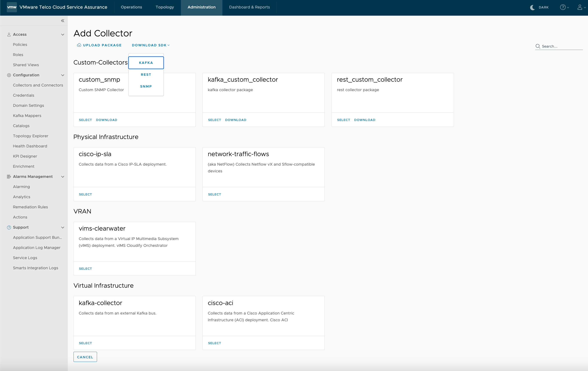This screenshot has width=588, height=371.
Task: Open the Topology tab
Action: coord(165,7)
